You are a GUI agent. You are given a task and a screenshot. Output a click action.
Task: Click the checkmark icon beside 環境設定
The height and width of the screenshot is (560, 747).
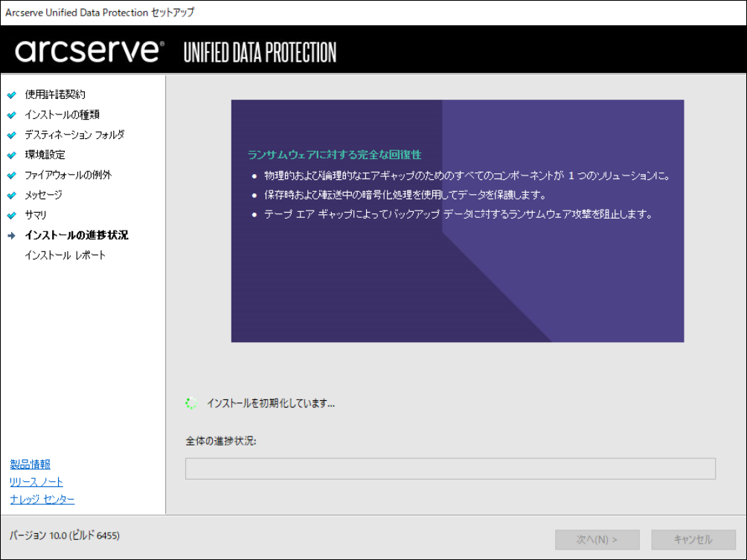(x=12, y=155)
